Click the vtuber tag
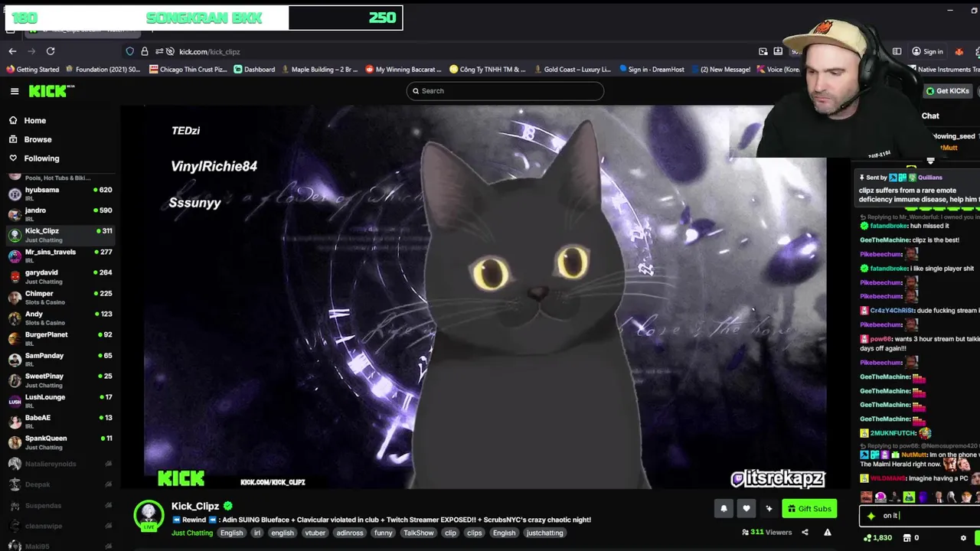 click(x=315, y=533)
